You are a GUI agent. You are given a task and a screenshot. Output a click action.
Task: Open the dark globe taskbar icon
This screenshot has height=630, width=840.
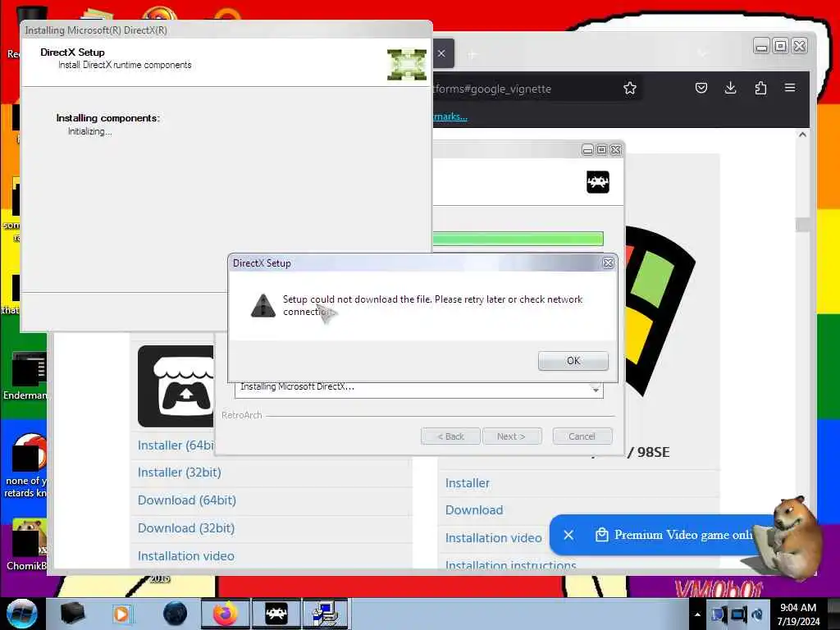[x=175, y=614]
